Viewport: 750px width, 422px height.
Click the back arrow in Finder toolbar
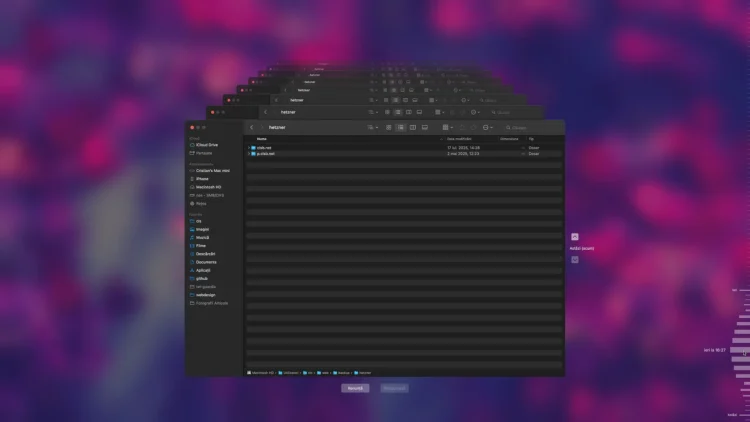(252, 128)
